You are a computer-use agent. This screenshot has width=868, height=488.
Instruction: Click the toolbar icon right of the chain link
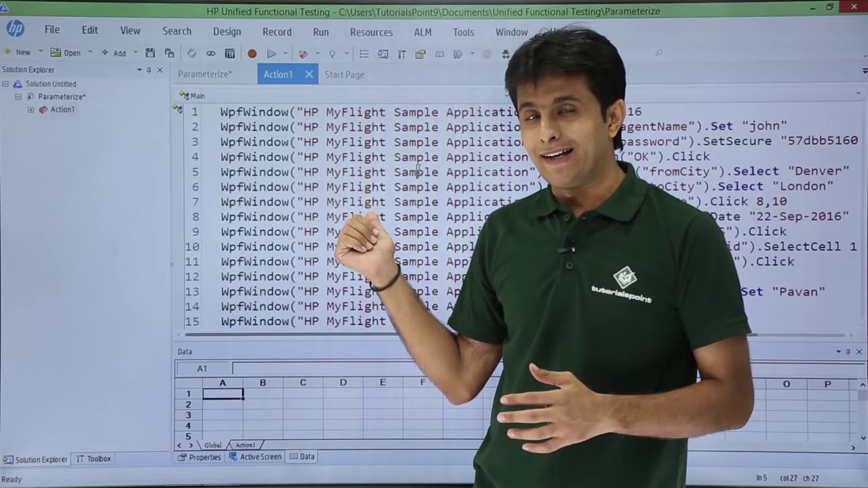[x=230, y=54]
